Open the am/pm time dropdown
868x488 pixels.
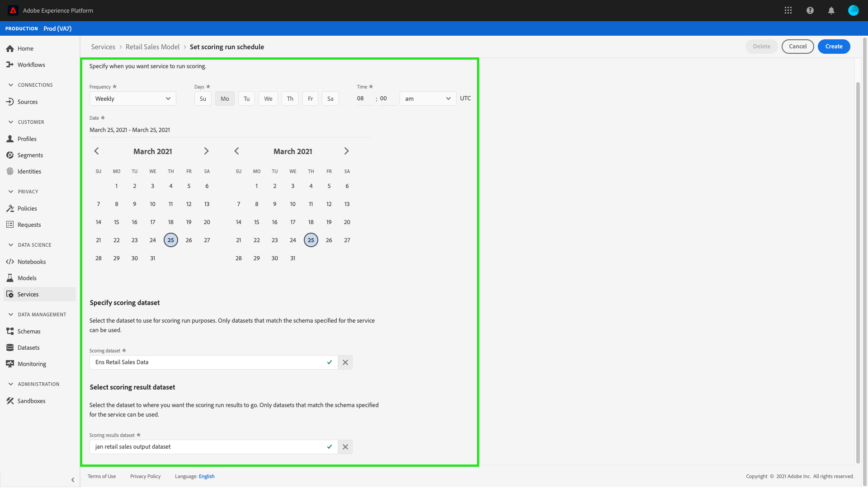(427, 99)
